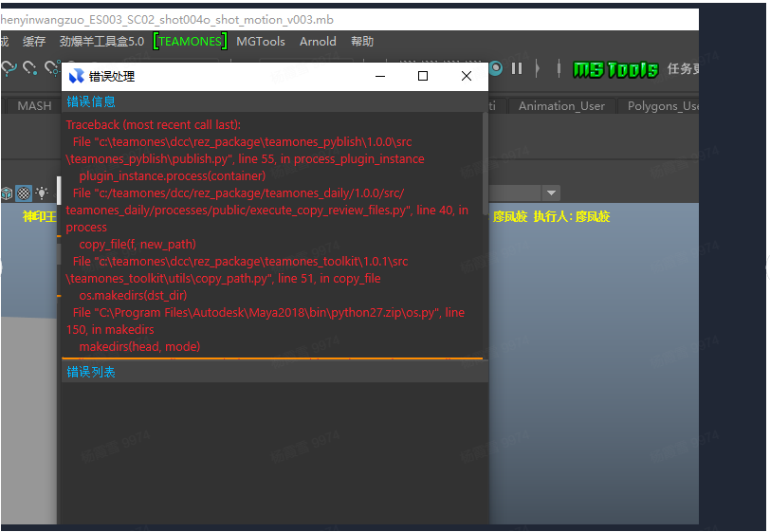The image size is (770, 532).
Task: Click the pause icon in the toolbar
Action: click(517, 68)
